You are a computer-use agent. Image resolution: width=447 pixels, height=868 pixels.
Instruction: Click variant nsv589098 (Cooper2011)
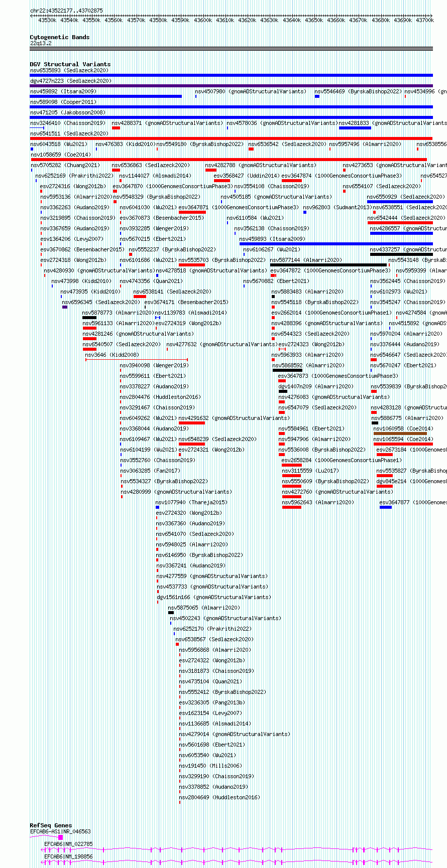63,102
